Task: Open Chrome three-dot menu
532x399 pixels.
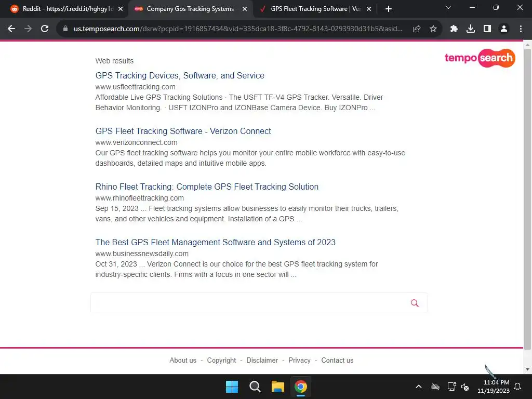Action: tap(521, 29)
